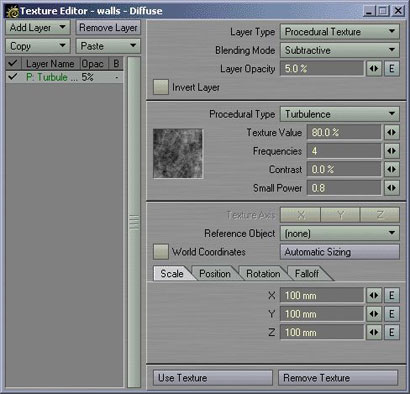Click Frequencies slider arrows
This screenshot has height=394, width=410.
(392, 151)
